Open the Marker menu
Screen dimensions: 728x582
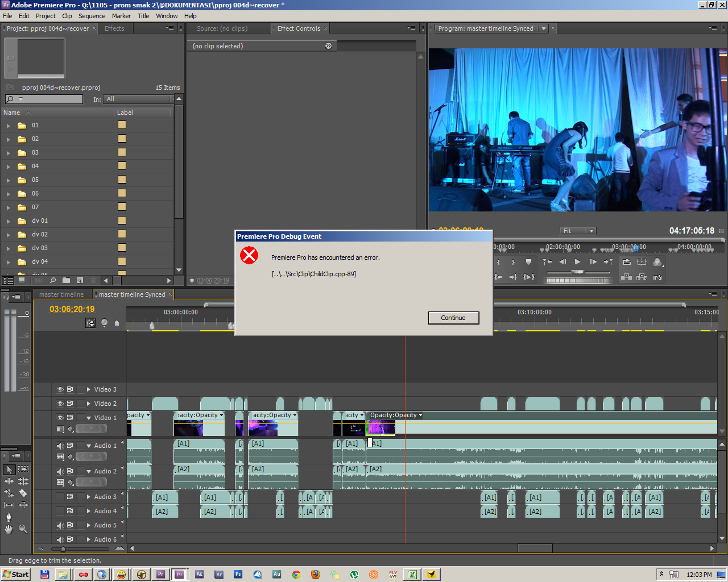121,16
